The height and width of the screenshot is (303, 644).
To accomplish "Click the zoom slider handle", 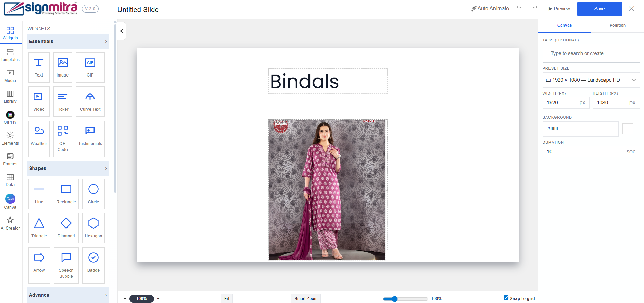I will click(x=395, y=299).
